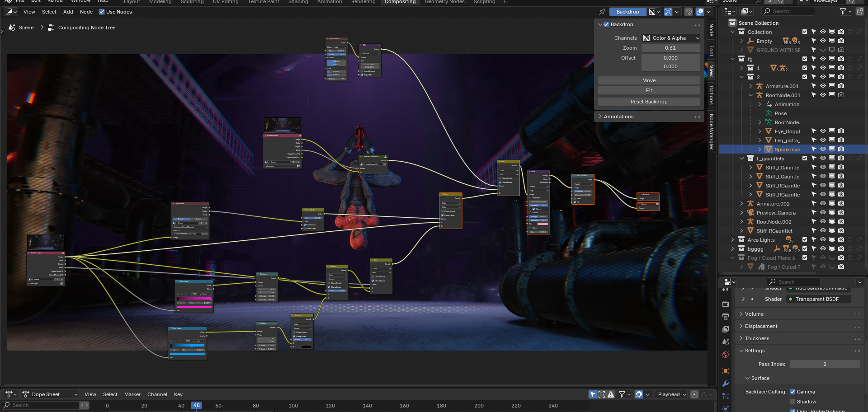The image size is (868, 412).
Task: Toggle only-show-errors warning icon in Dope Sheet
Action: point(611,394)
